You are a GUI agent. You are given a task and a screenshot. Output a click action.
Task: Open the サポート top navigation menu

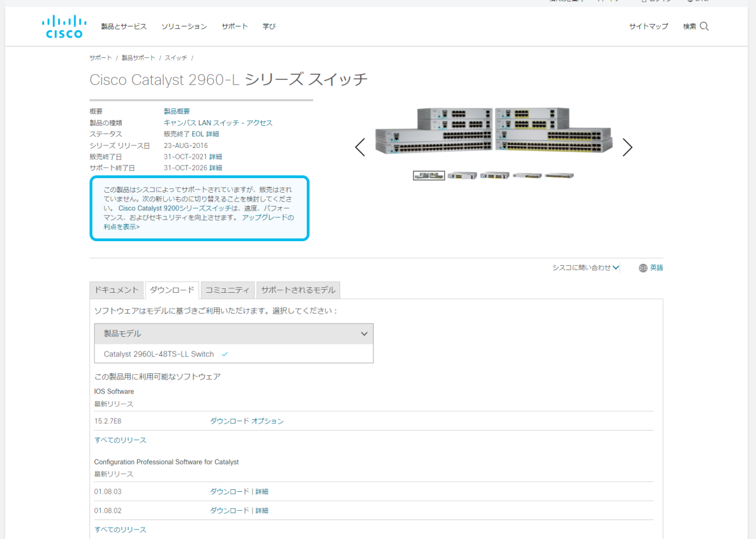click(x=234, y=26)
